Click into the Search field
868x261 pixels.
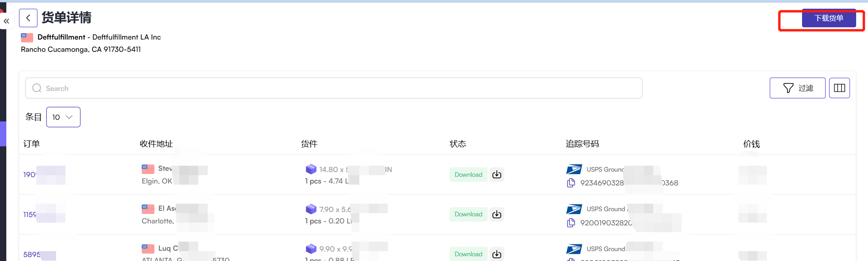tap(334, 88)
